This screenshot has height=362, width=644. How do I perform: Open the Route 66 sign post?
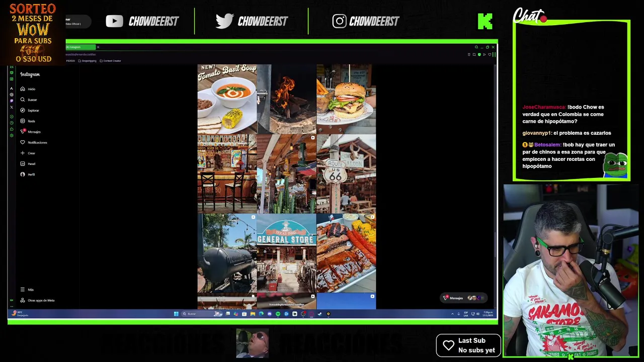(x=346, y=173)
